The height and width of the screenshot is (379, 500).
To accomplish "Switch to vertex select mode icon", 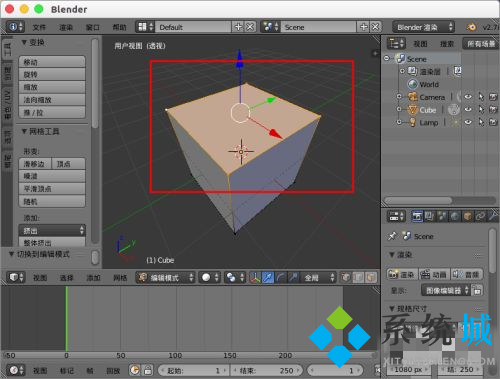I will 346,277.
